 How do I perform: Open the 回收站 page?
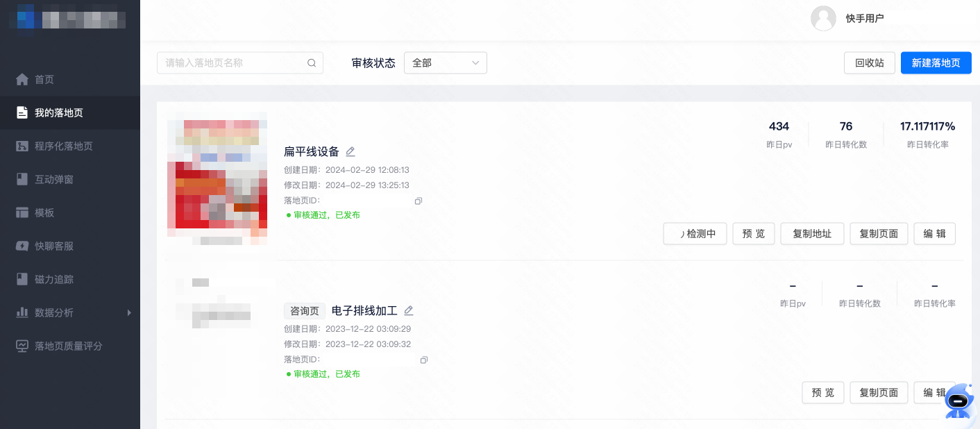pyautogui.click(x=869, y=62)
